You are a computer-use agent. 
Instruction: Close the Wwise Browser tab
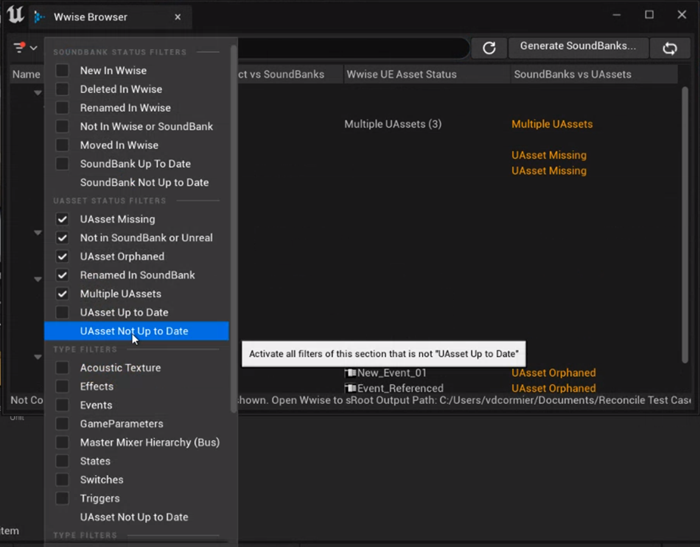coord(178,17)
